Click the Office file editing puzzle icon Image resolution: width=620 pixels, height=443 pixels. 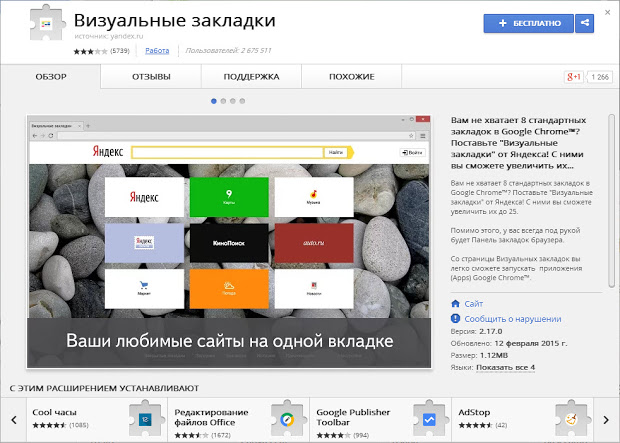tap(287, 419)
